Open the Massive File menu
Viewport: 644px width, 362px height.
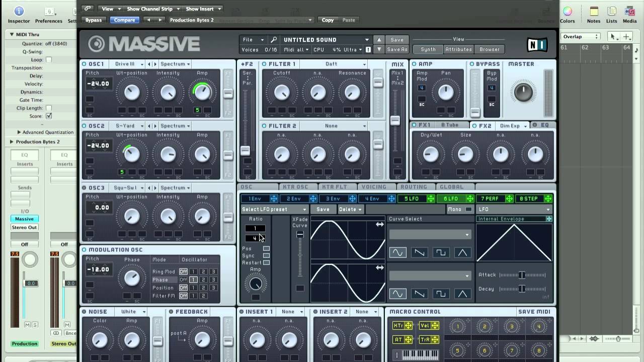tap(253, 40)
